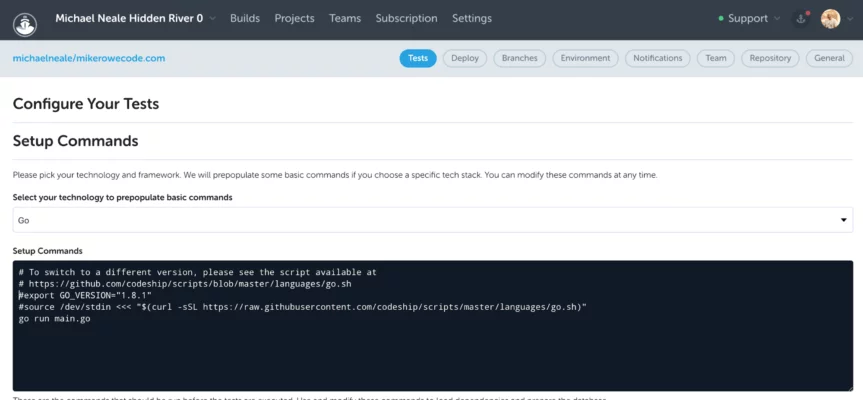Open Teams in the top navigation
This screenshot has height=400, width=863.
tap(345, 18)
